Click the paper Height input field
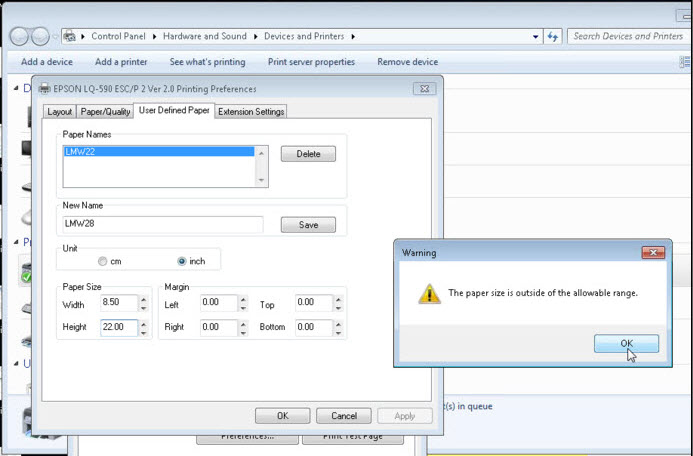Image resolution: width=693 pixels, height=456 pixels. tap(118, 327)
